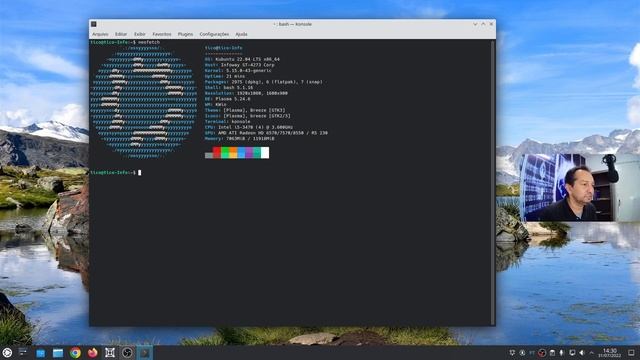
Task: Launch Firefox from the taskbar
Action: (92, 353)
